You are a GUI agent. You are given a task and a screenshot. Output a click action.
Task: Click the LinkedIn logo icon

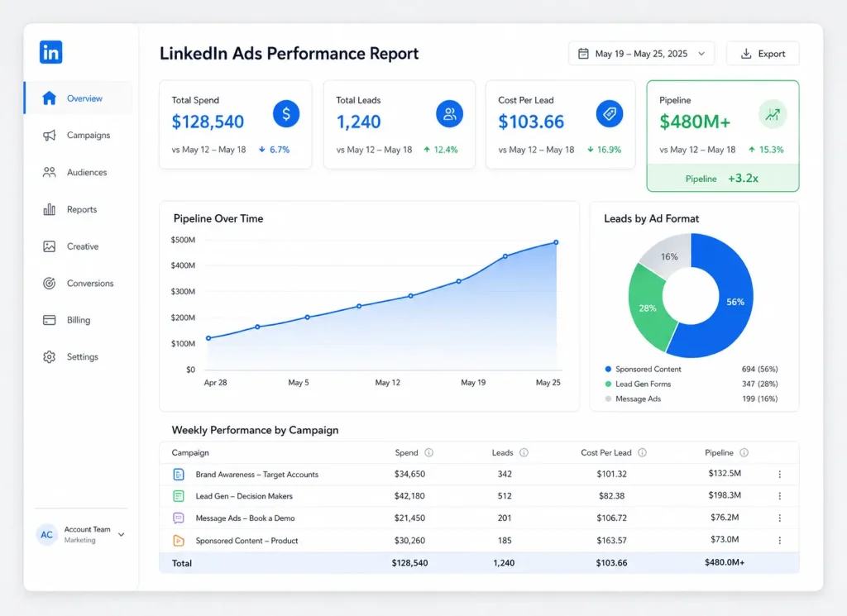(x=50, y=52)
